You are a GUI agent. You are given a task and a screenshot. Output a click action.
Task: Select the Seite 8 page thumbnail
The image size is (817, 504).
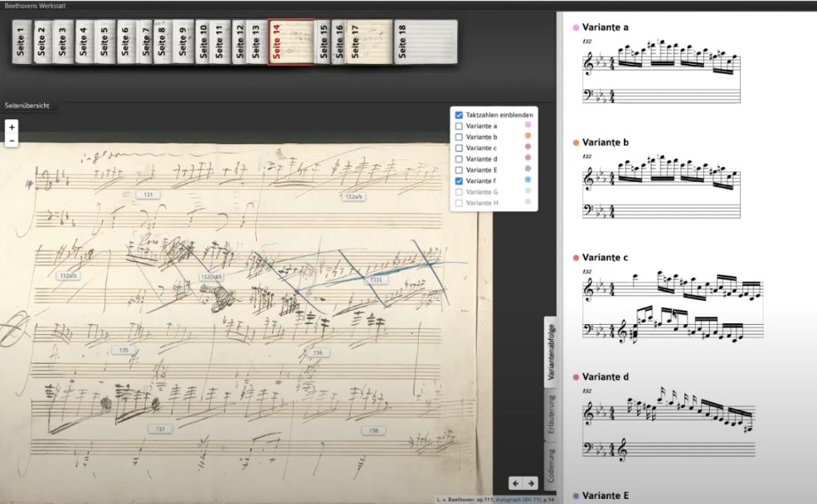click(x=163, y=42)
